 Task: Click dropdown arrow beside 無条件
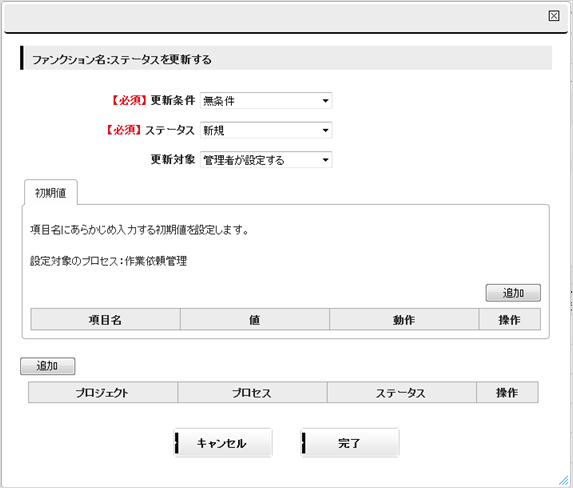coord(325,101)
